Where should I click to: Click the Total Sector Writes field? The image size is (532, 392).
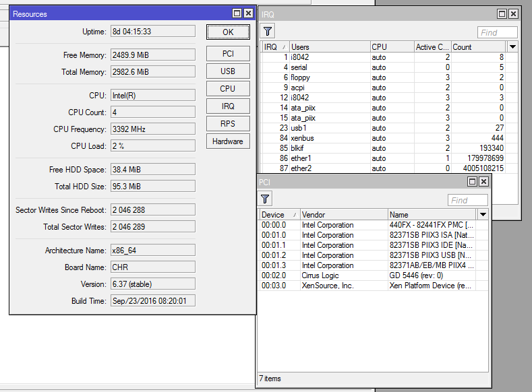tap(153, 227)
